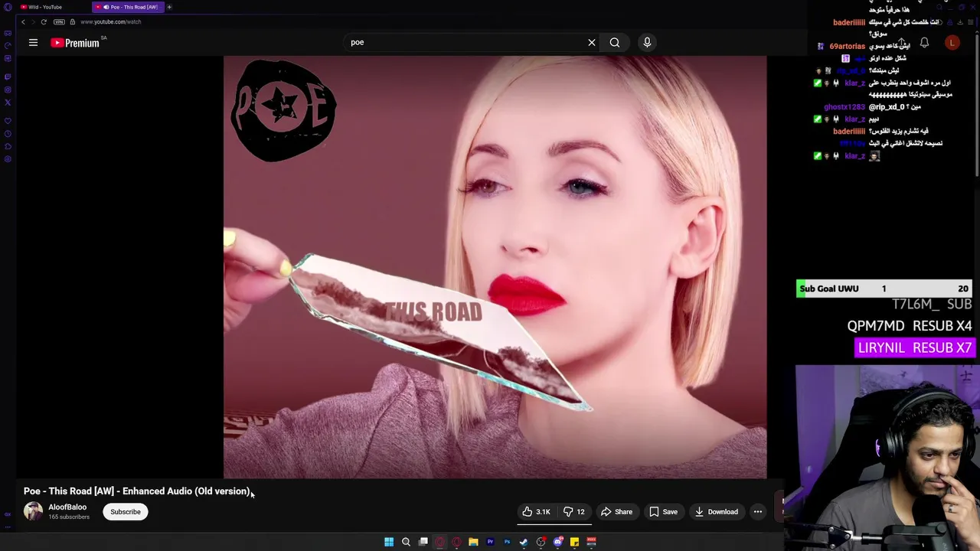This screenshot has height=551, width=980.
Task: Open Task View on the taskbar
Action: pos(423,542)
